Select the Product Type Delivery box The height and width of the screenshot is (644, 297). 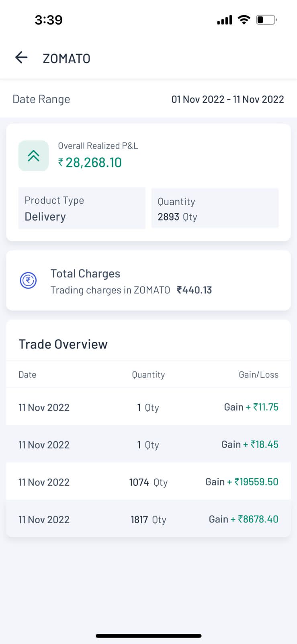82,208
